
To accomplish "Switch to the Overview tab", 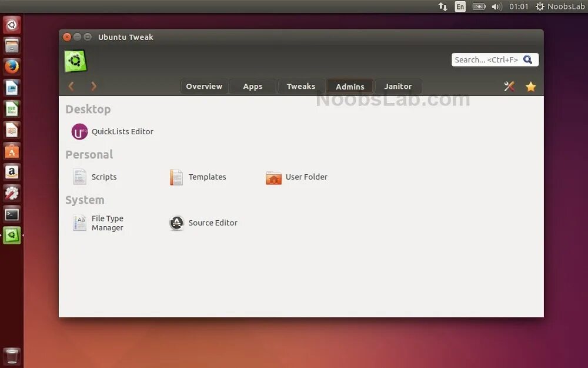I will pyautogui.click(x=204, y=87).
